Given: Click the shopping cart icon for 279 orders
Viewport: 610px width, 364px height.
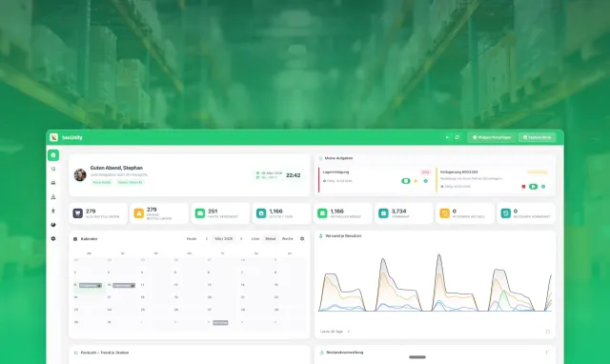Looking at the screenshot, I should (78, 213).
